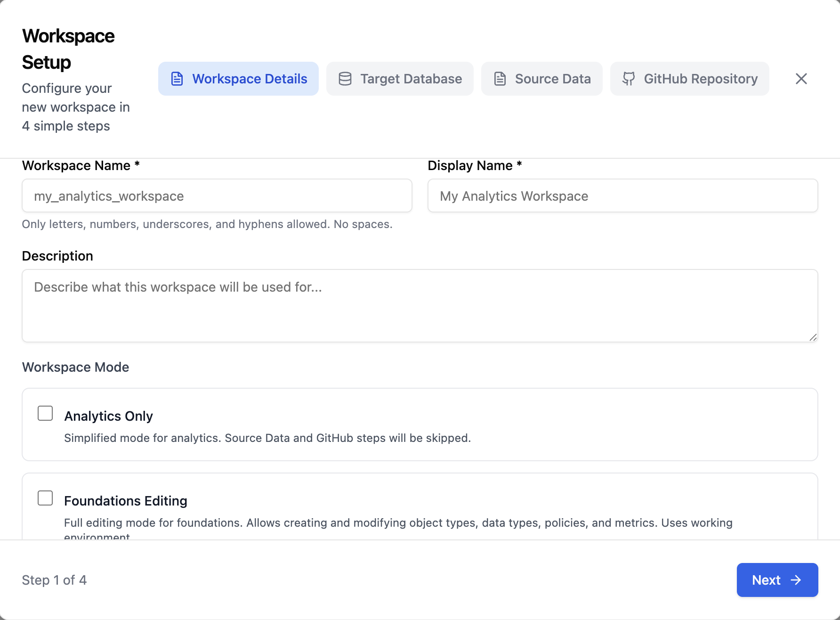Click the document icon on Workspace Details
Image resolution: width=840 pixels, height=620 pixels.
coord(177,79)
